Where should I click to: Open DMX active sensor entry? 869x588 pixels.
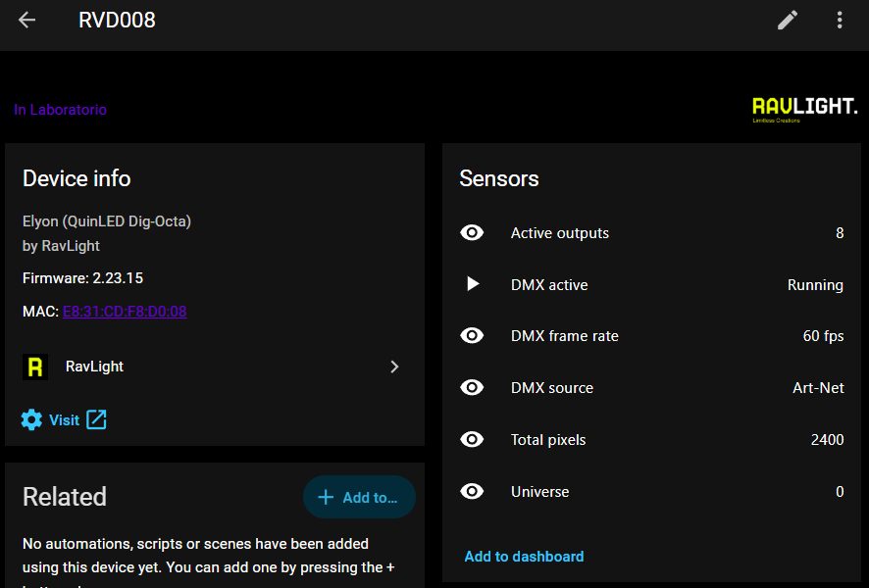(x=651, y=284)
